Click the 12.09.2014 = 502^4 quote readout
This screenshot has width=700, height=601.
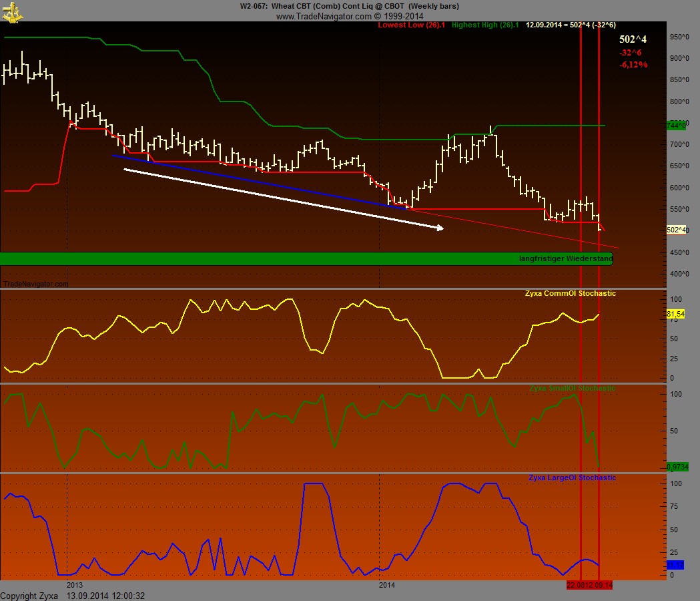pyautogui.click(x=571, y=25)
